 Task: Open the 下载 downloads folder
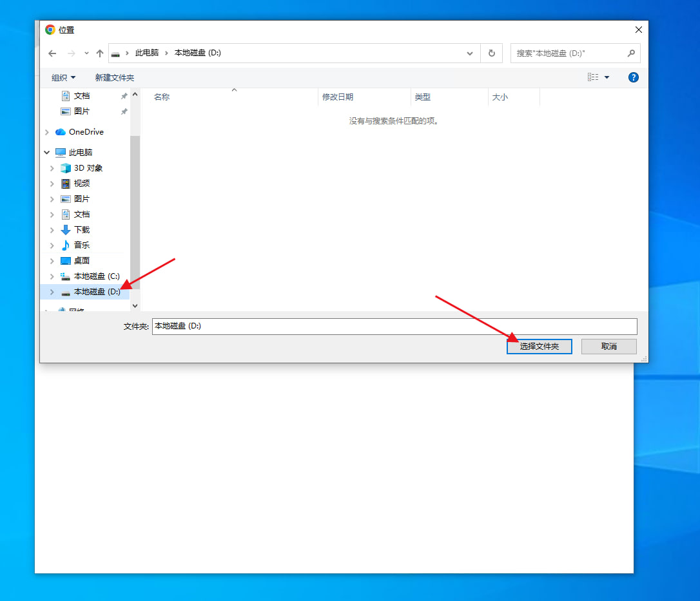coord(81,230)
